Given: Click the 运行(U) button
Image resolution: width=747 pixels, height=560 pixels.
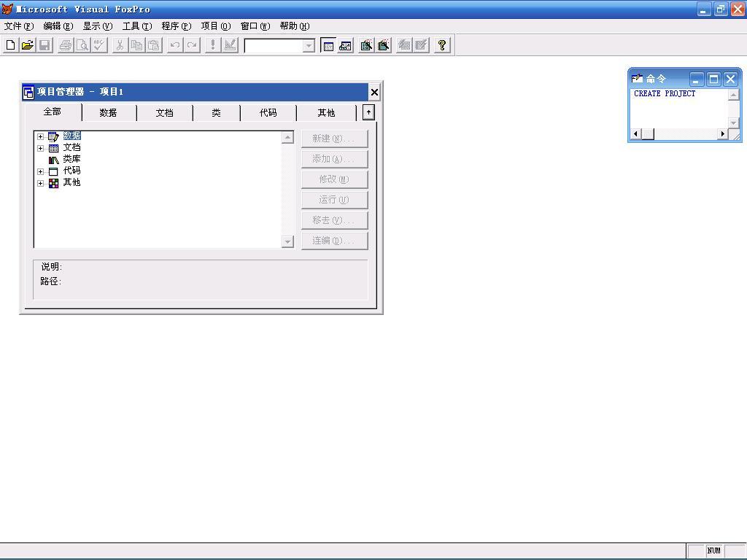Looking at the screenshot, I should pyautogui.click(x=334, y=200).
